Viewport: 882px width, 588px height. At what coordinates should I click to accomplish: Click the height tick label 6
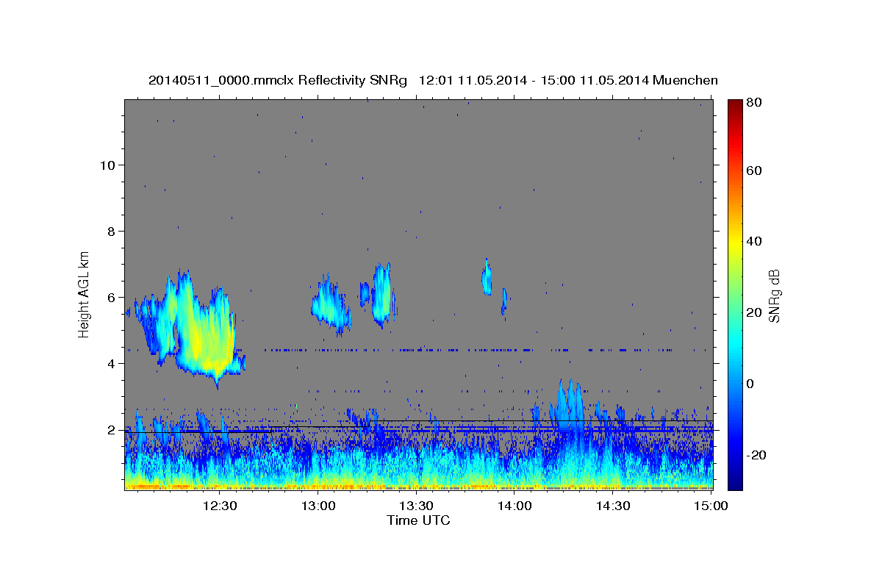pyautogui.click(x=112, y=298)
